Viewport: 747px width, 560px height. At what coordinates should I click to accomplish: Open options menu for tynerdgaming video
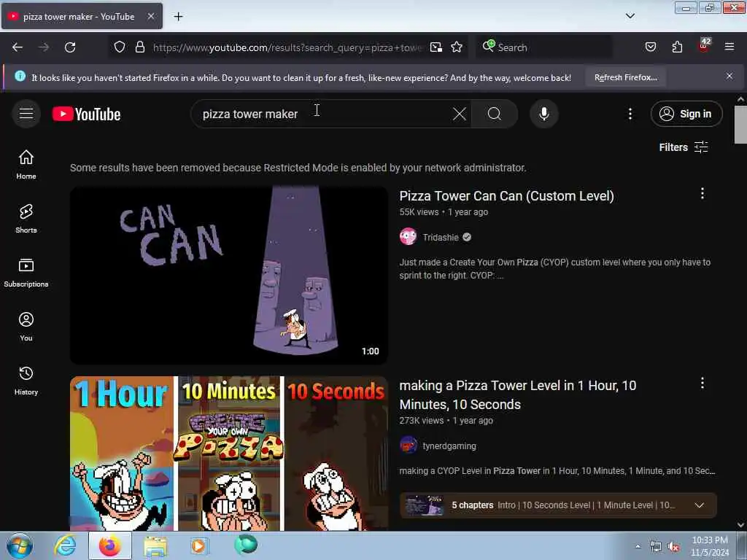pyautogui.click(x=703, y=384)
